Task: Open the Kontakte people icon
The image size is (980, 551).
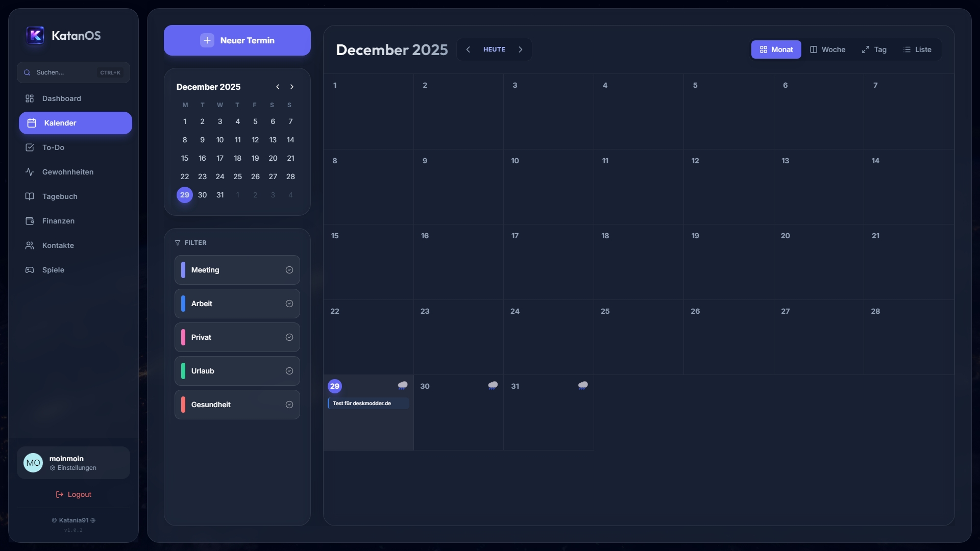Action: pyautogui.click(x=30, y=245)
